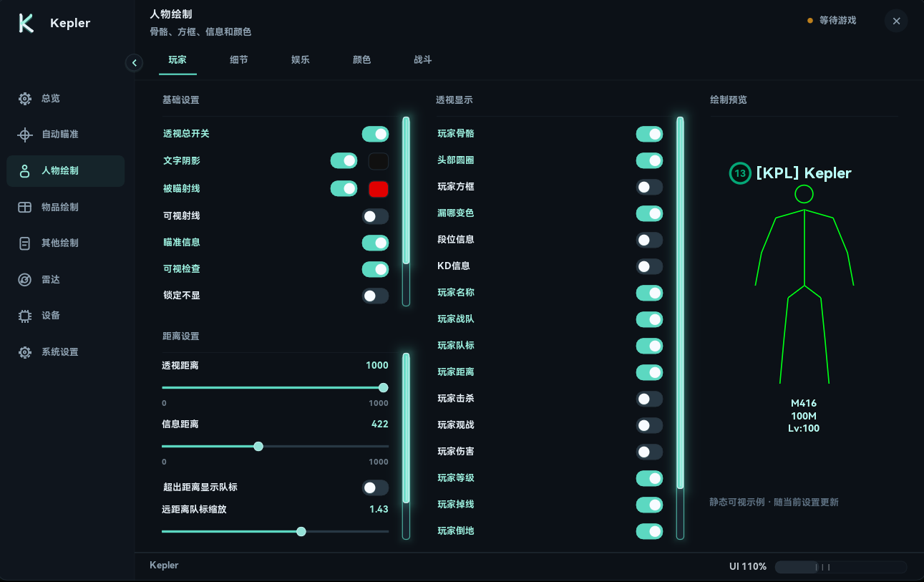Click the 100M distance label in preview
924x582 pixels.
(x=804, y=417)
